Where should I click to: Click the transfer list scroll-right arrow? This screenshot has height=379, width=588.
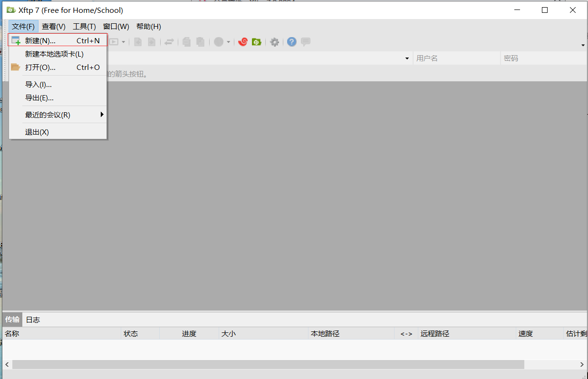click(582, 364)
